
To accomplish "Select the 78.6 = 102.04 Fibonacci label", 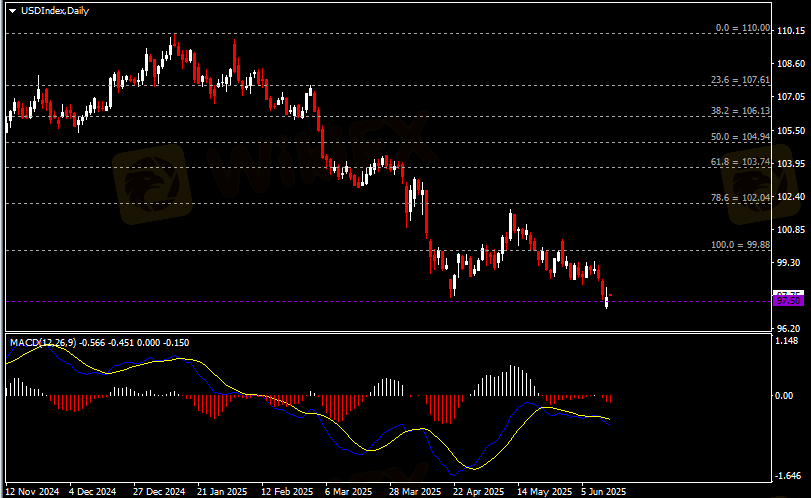I will click(740, 198).
